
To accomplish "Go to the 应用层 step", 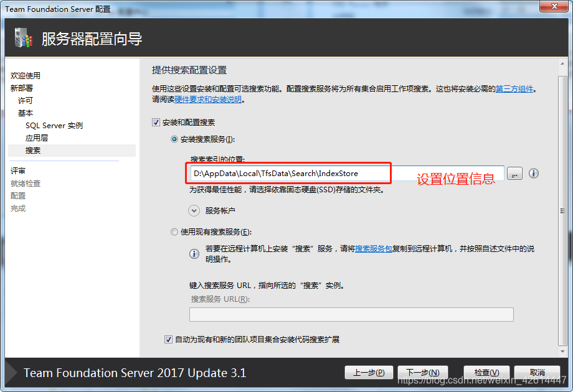I will click(37, 138).
